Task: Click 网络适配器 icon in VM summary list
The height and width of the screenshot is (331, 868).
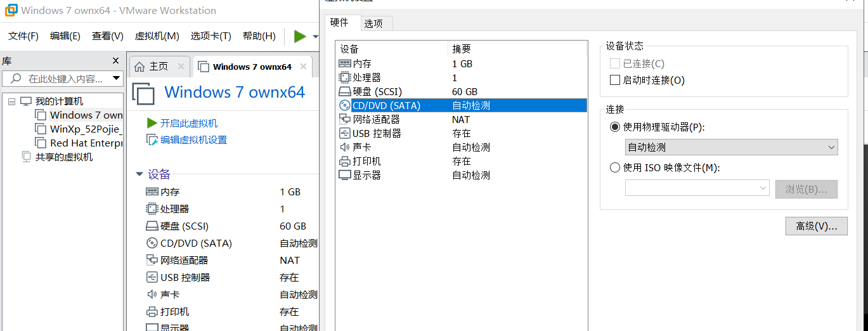Action: click(152, 261)
